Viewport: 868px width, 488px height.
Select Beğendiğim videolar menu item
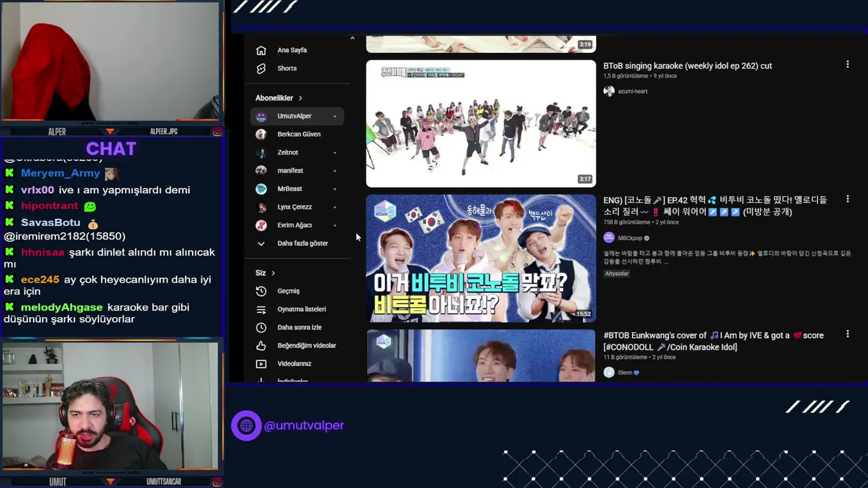(297, 346)
